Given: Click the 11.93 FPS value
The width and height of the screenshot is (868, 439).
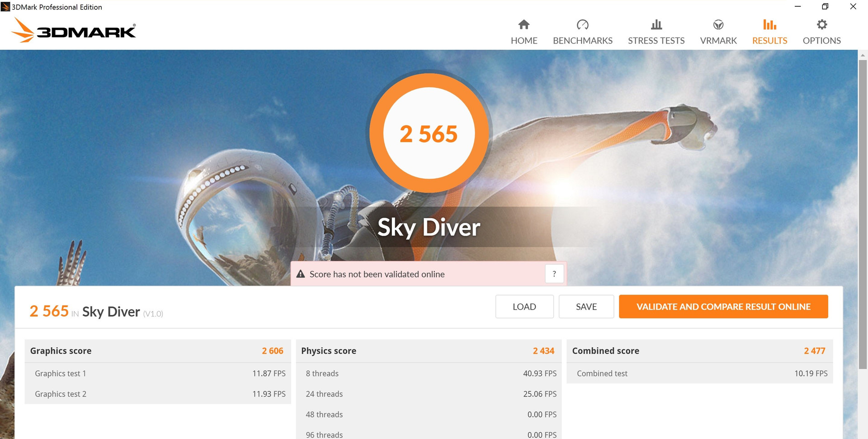Looking at the screenshot, I should (x=269, y=394).
